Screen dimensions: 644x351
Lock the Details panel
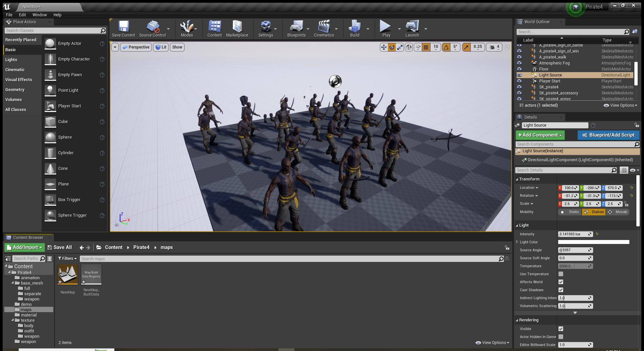[x=636, y=125]
